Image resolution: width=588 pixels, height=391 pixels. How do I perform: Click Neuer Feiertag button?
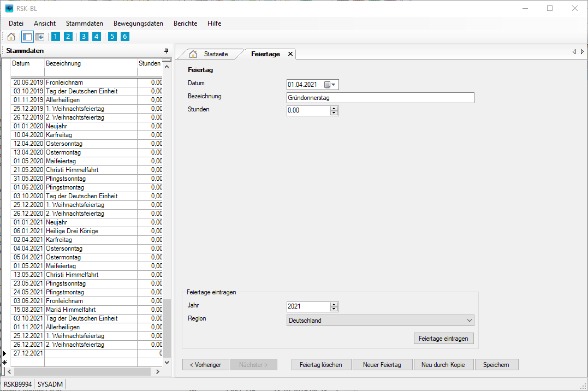pos(382,365)
